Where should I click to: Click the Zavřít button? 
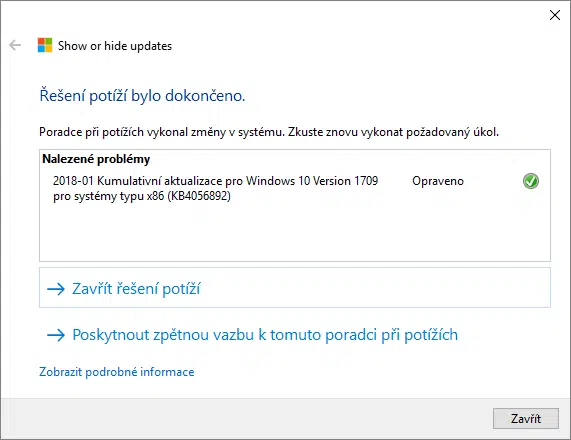(x=525, y=419)
